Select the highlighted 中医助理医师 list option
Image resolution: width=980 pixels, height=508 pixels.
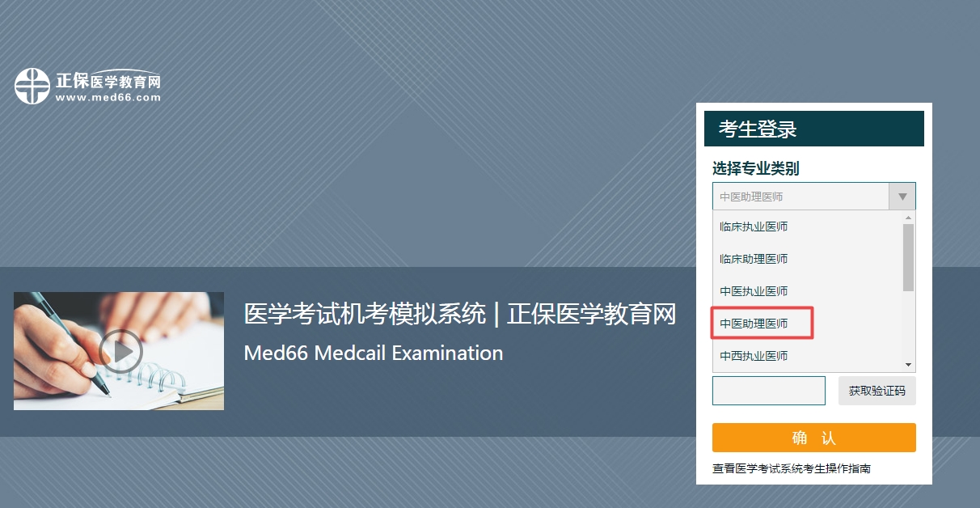(754, 324)
